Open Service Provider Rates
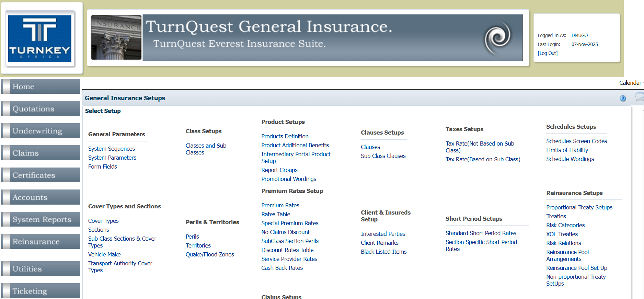This screenshot has height=299, width=644. (x=289, y=259)
